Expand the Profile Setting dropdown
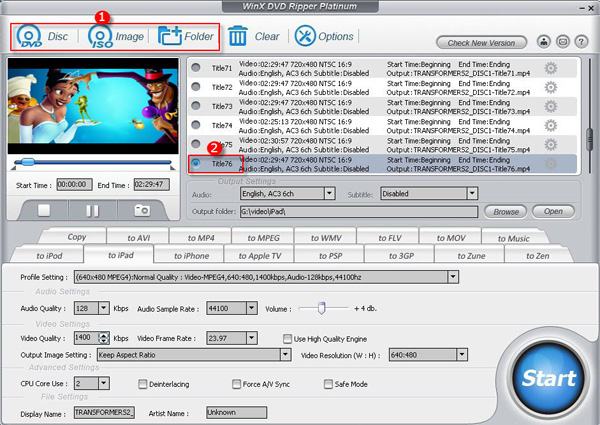Screen dimensions: 600x425 click(x=453, y=277)
